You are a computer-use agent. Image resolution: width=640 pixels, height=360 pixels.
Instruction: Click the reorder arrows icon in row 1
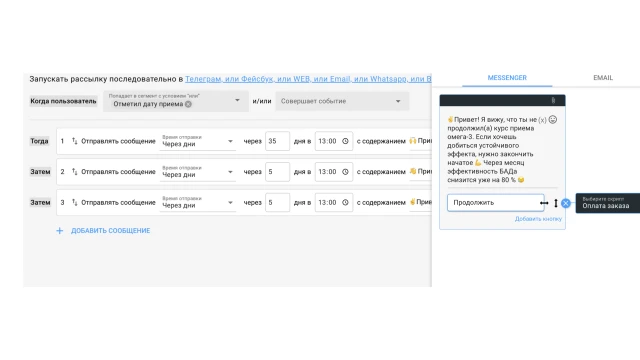(75, 141)
